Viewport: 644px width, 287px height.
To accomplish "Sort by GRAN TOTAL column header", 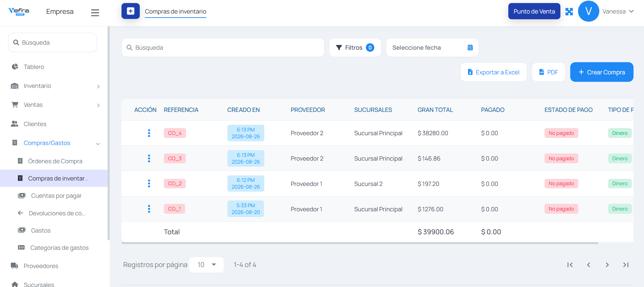I will (435, 110).
